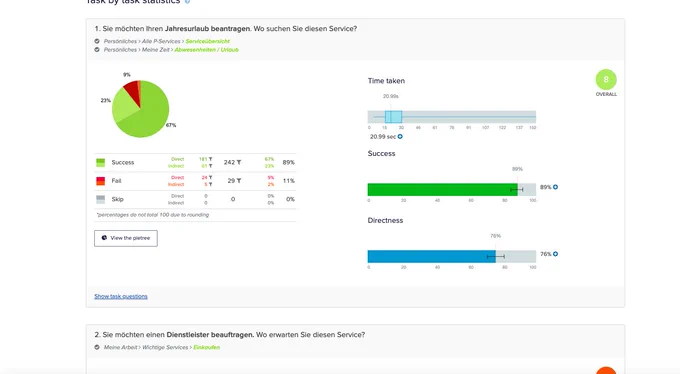Screen dimensions: 680x374
Task: Click the 89% total in Success row
Action: click(288, 162)
